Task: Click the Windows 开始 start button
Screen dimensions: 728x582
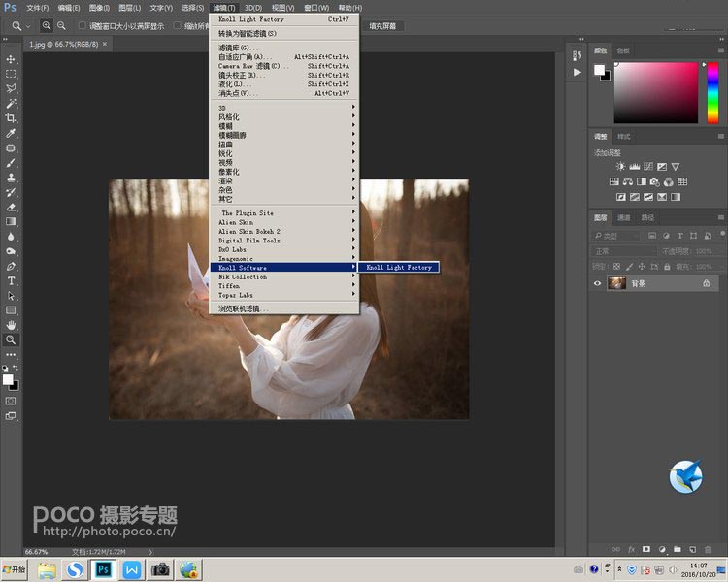Action: [15, 569]
